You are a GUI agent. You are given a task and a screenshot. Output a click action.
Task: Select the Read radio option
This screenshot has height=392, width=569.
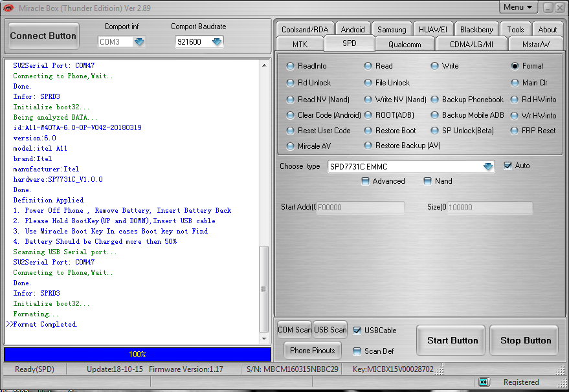tap(379, 66)
